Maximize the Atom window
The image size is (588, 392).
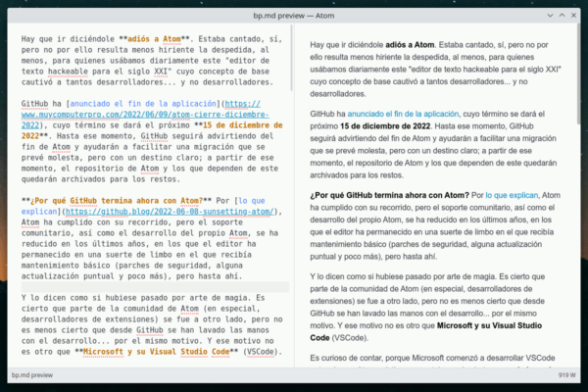pyautogui.click(x=563, y=16)
